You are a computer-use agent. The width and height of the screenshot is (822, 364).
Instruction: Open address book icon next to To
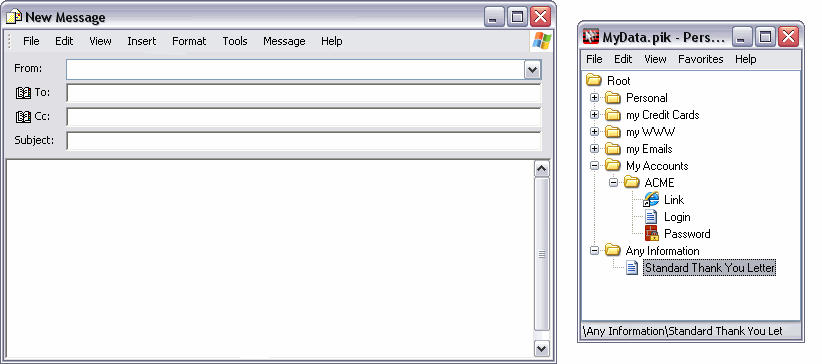[x=24, y=93]
